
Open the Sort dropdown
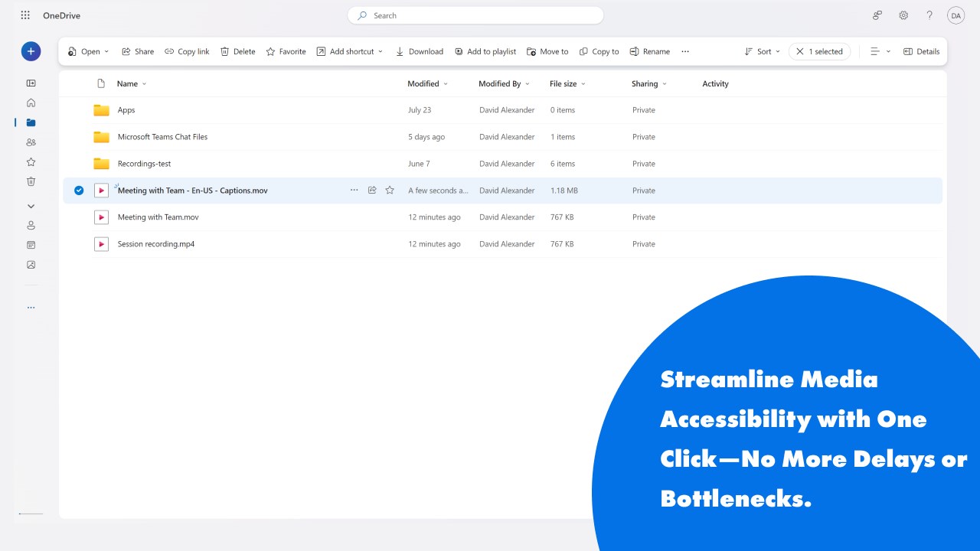click(763, 51)
